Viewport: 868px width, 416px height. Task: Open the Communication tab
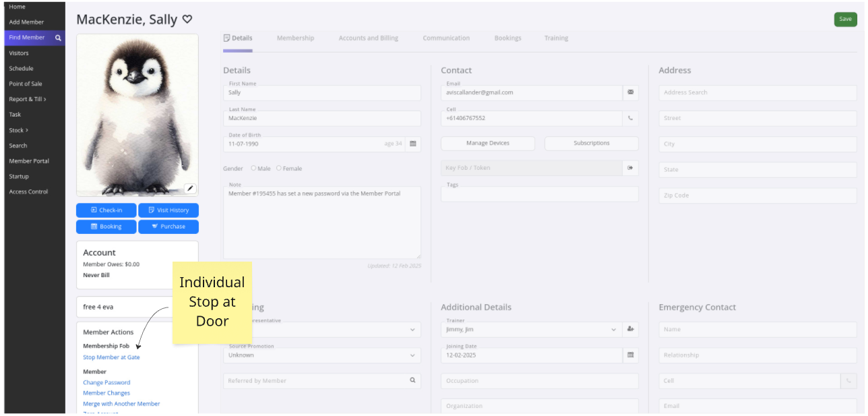446,38
